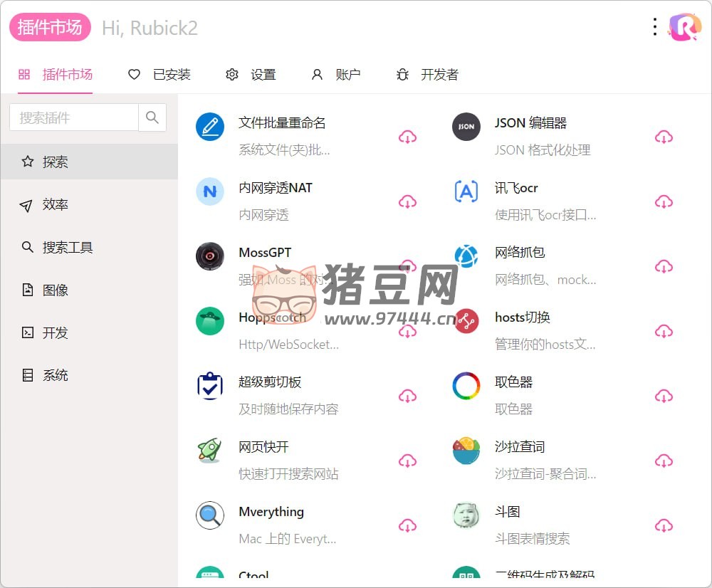Select 效率 category in sidebar
Screen dimensions: 712x588
pos(56,205)
